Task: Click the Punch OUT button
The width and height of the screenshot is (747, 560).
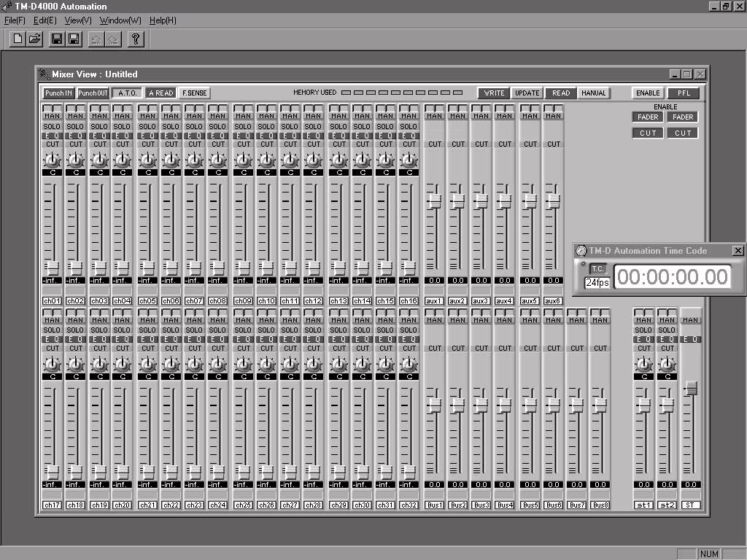Action: [x=93, y=93]
